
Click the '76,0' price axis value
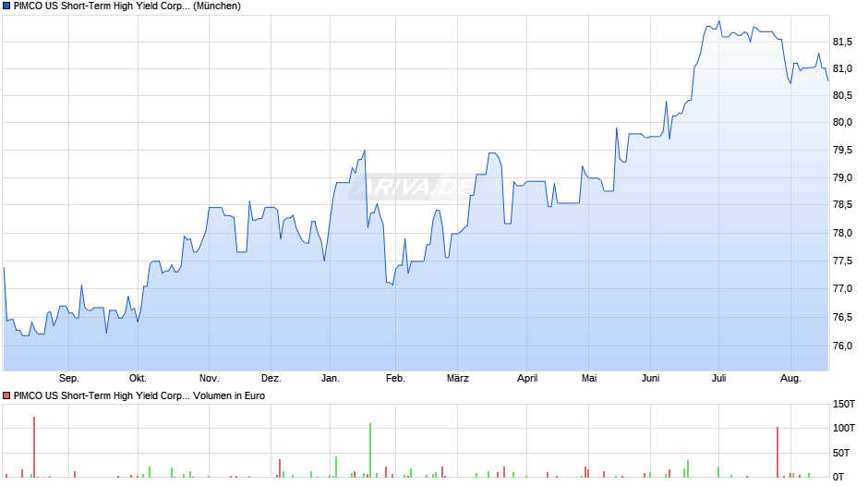coord(842,346)
